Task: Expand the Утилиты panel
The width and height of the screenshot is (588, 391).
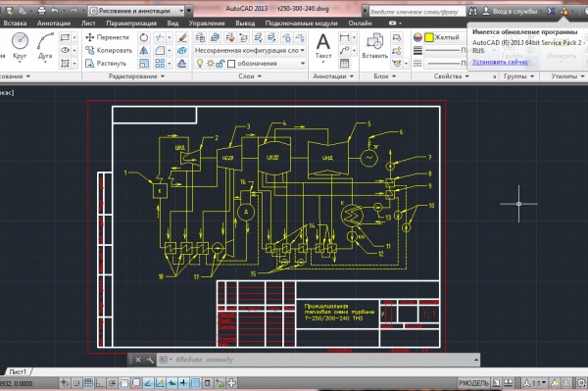Action: pos(567,76)
